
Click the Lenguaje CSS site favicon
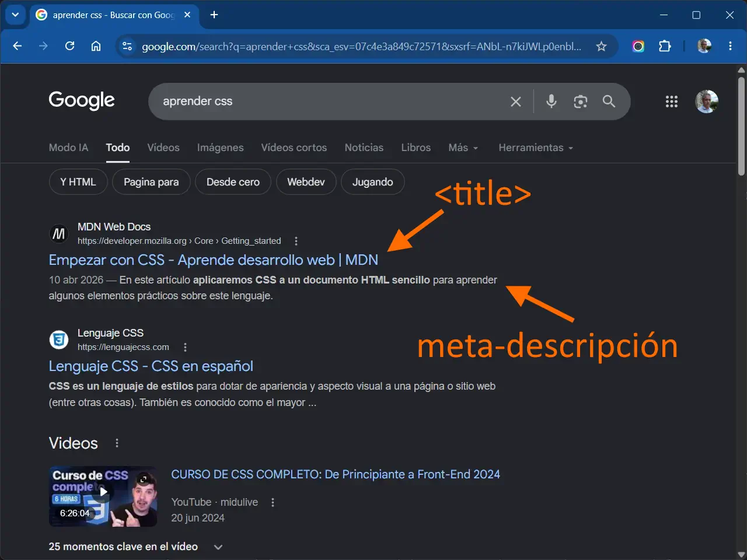[59, 339]
